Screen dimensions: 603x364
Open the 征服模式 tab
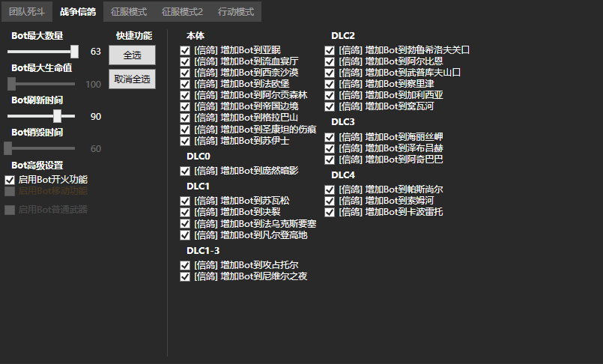tap(129, 12)
